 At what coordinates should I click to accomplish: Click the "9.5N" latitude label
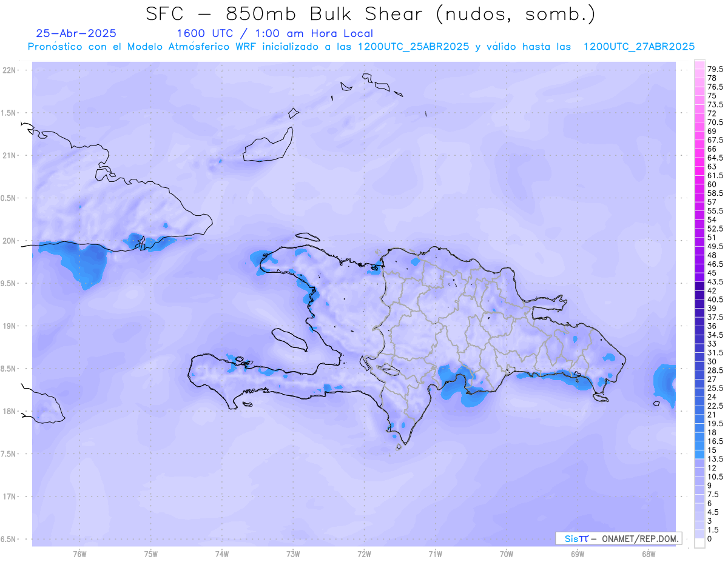(8, 283)
